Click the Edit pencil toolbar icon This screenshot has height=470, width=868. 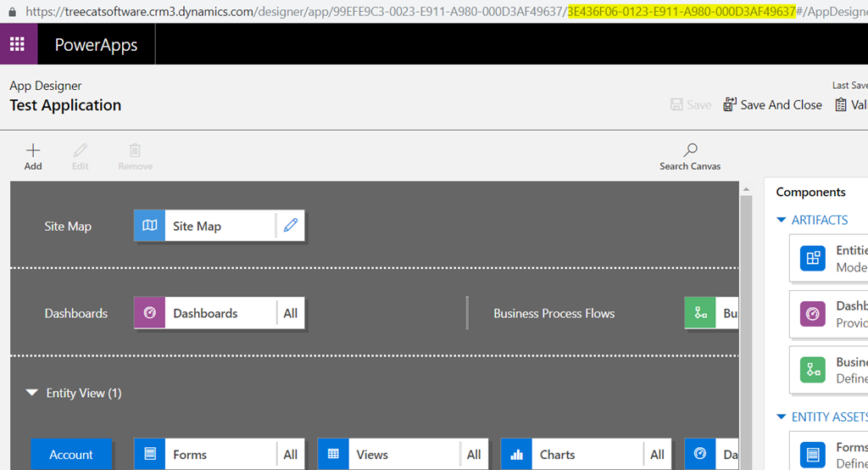coord(81,150)
